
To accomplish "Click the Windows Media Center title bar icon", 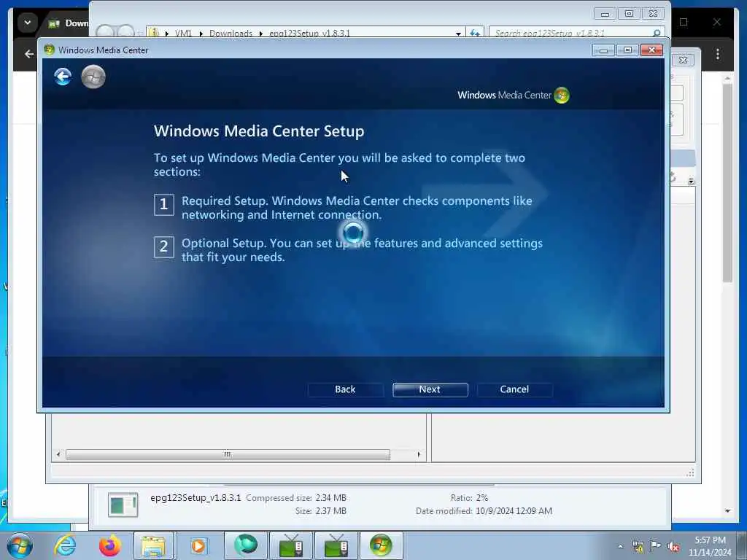I will pyautogui.click(x=49, y=50).
